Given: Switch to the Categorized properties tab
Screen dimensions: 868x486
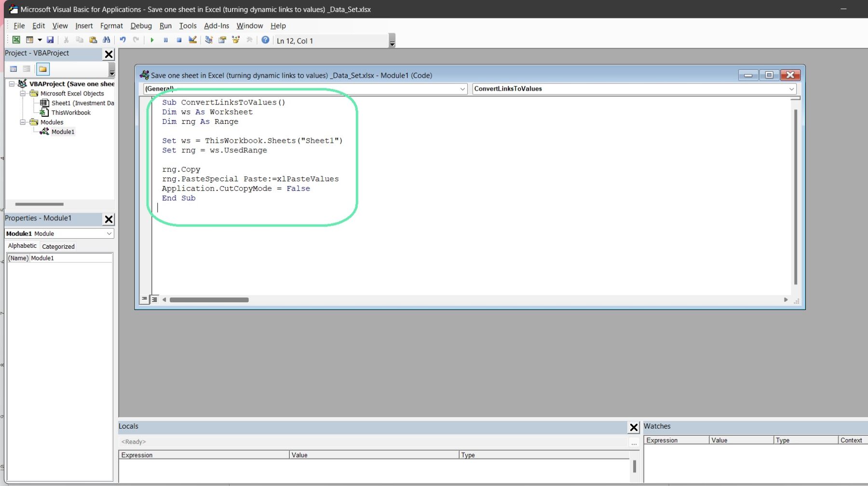Looking at the screenshot, I should 58,246.
